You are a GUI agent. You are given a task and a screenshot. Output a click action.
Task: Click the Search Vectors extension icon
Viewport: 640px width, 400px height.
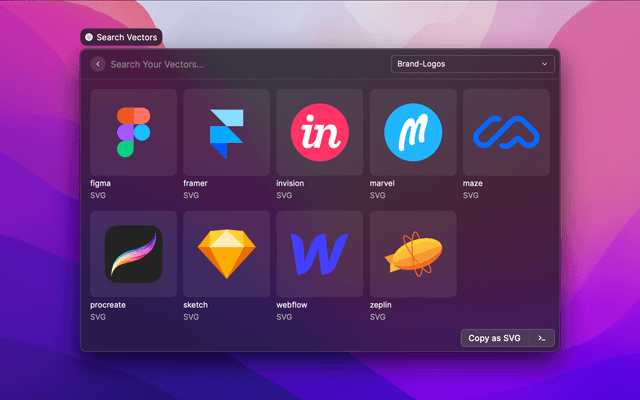(x=89, y=37)
